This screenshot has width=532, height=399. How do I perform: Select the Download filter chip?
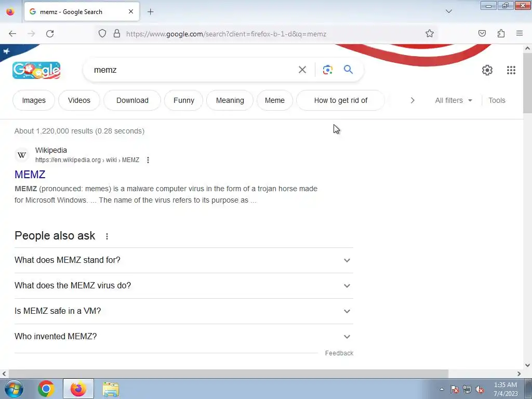pos(132,100)
